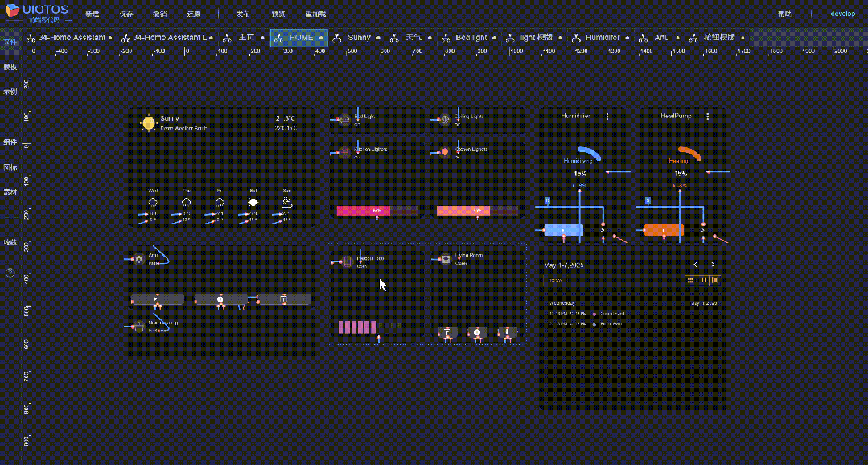Click Living Room cover stop button
The height and width of the screenshot is (465, 868).
[x=478, y=331]
